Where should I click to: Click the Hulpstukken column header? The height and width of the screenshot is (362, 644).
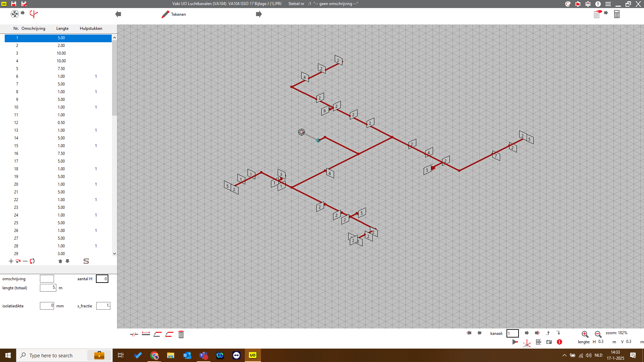[91, 28]
